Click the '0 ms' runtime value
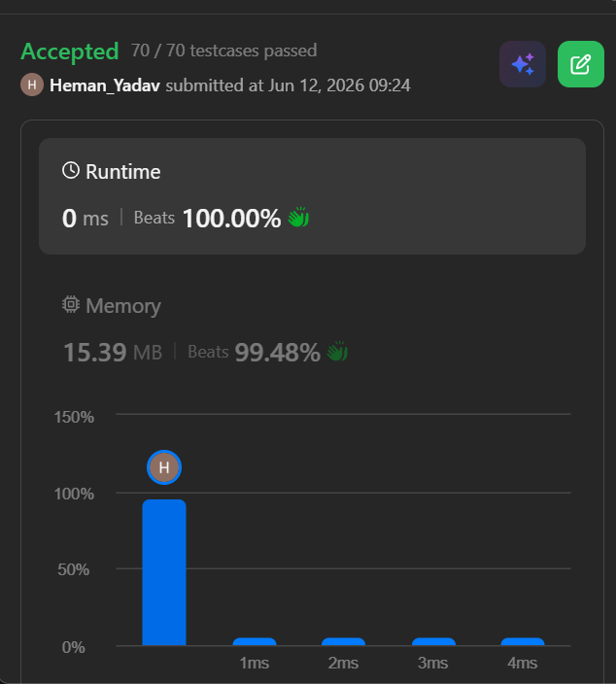Screen dimensions: 616x684 tap(86, 218)
